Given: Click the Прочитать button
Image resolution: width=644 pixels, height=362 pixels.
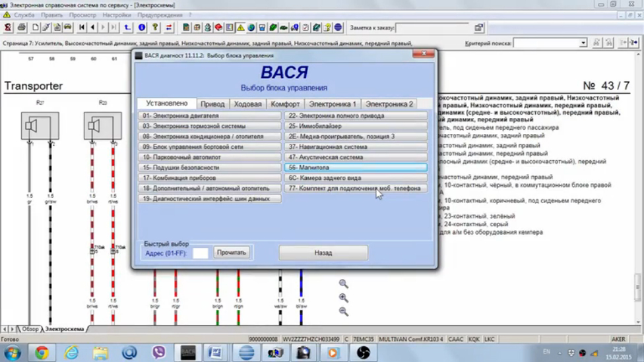Looking at the screenshot, I should click(231, 253).
